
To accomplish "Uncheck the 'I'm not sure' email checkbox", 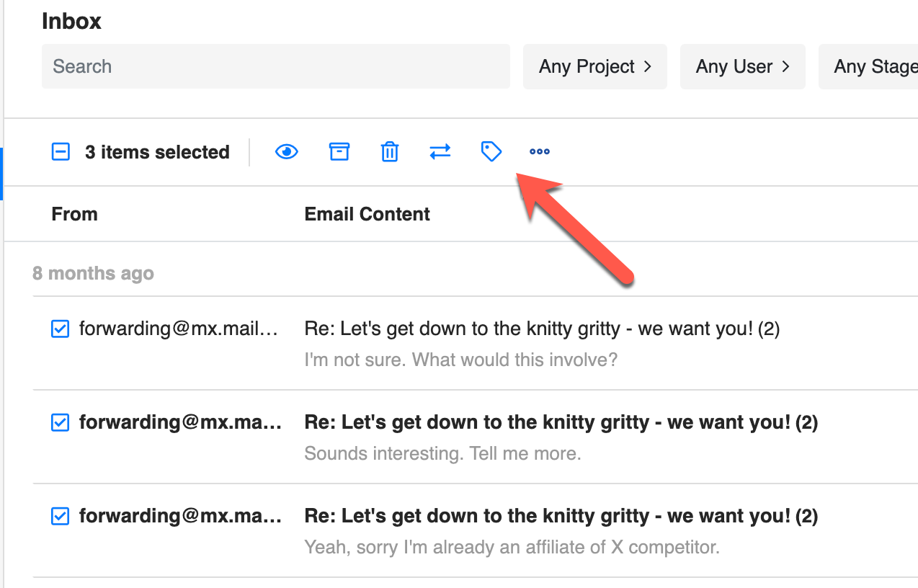I will click(x=61, y=329).
